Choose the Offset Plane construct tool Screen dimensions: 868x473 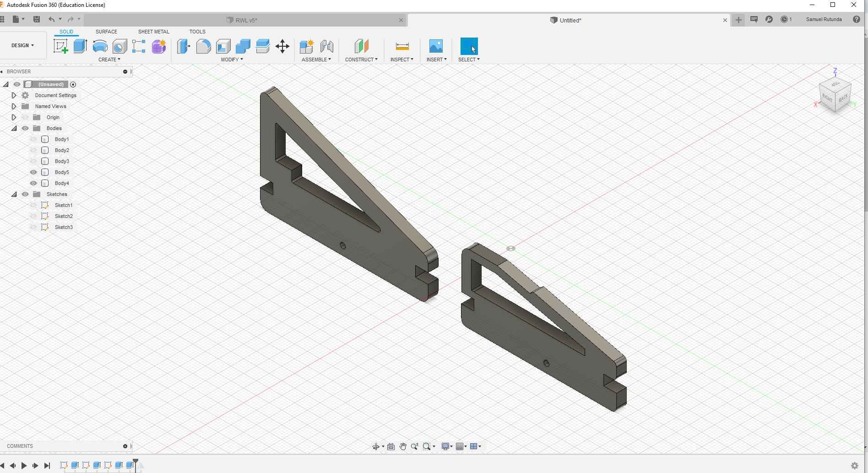pos(361,46)
